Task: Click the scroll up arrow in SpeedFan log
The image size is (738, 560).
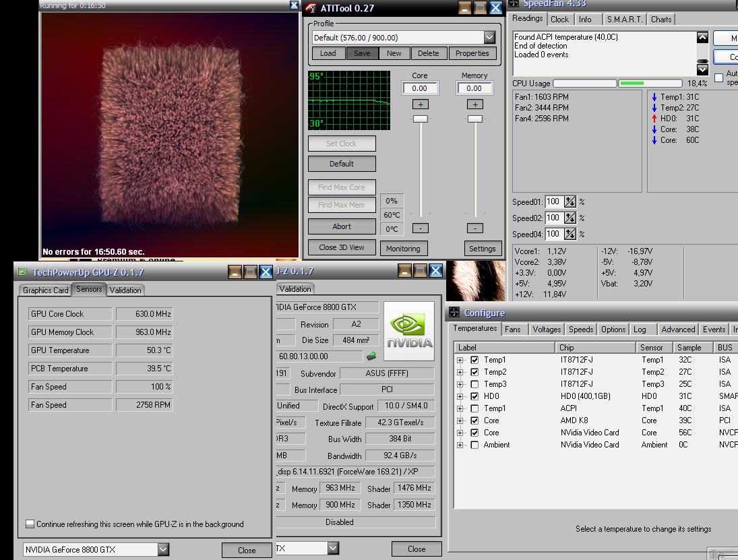Action: (702, 37)
